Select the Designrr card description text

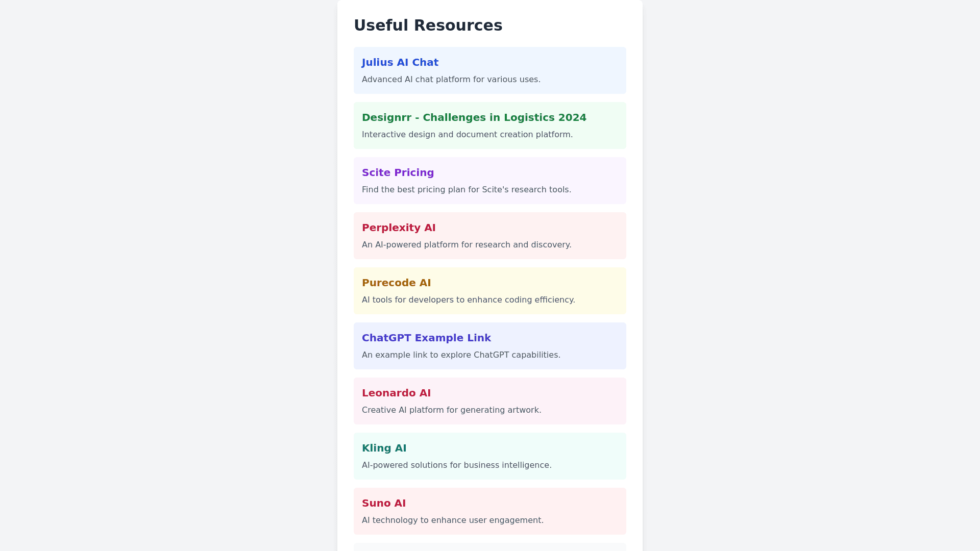click(x=467, y=135)
